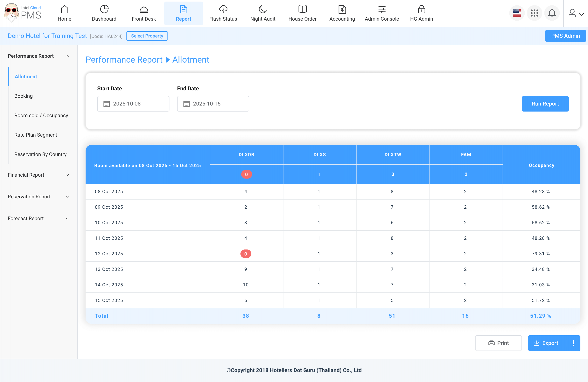
Task: Expand the Forecast Report section
Action: tap(67, 218)
